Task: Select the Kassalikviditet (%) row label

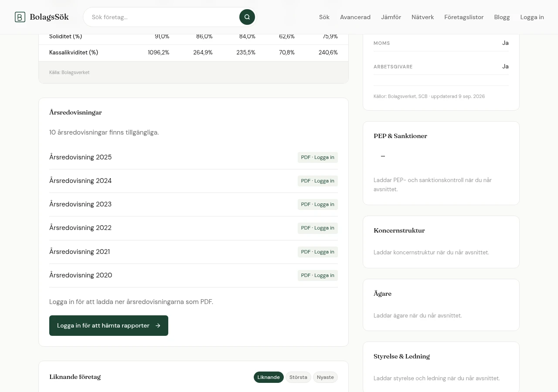Action: pyautogui.click(x=74, y=52)
